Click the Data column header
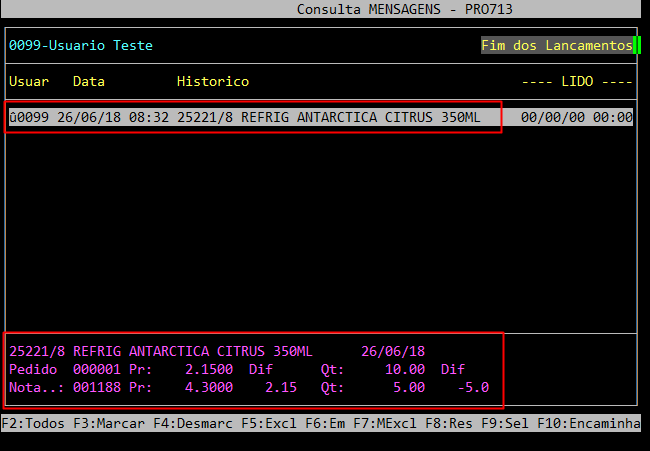This screenshot has width=650, height=451. [89, 81]
